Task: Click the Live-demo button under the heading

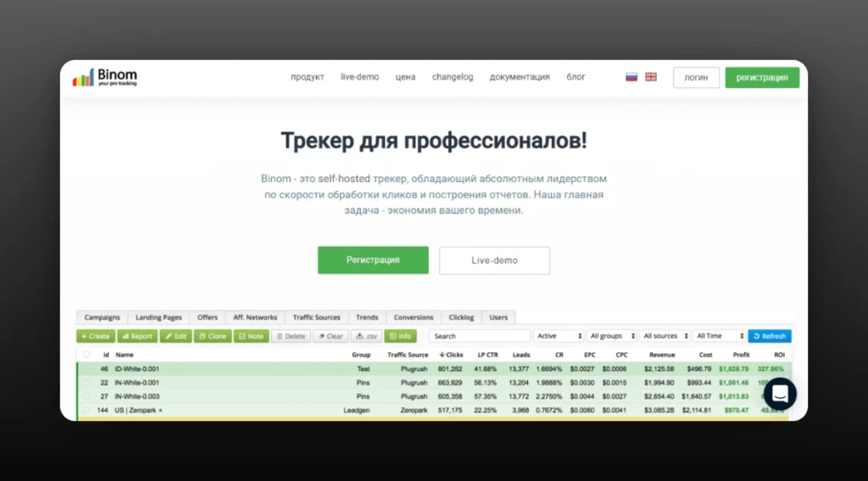Action: tap(494, 261)
